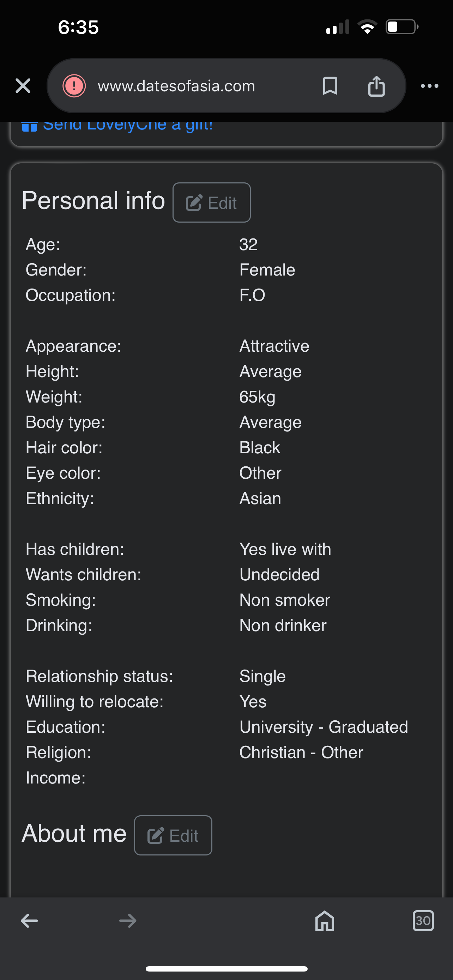Edit the Personal info section
The width and height of the screenshot is (453, 980).
point(211,202)
